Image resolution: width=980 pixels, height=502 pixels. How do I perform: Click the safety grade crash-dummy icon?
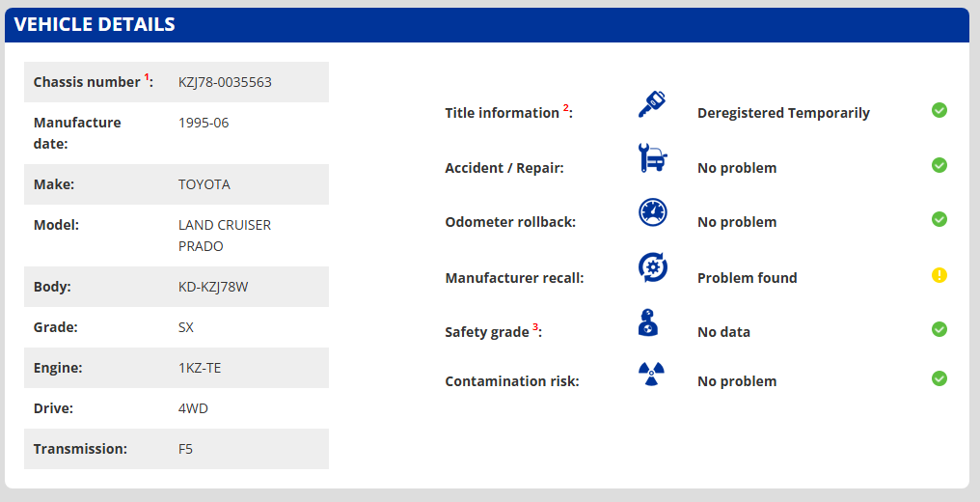tap(649, 321)
